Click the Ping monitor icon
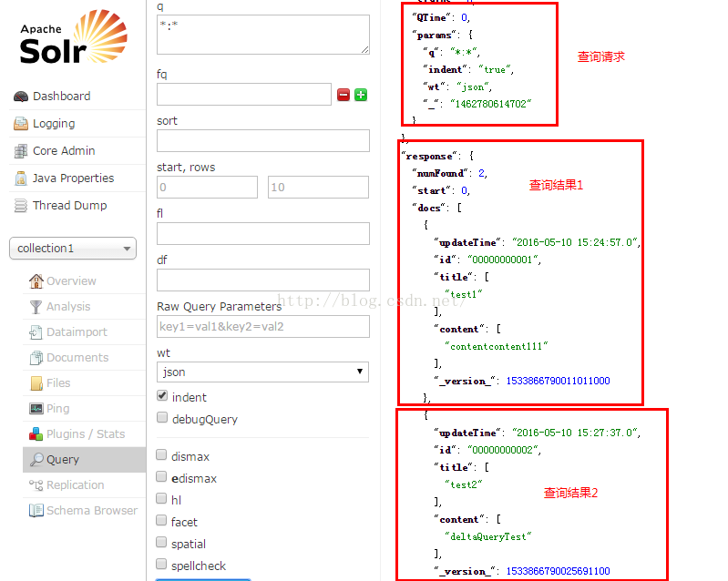The width and height of the screenshot is (728, 581). (36, 409)
